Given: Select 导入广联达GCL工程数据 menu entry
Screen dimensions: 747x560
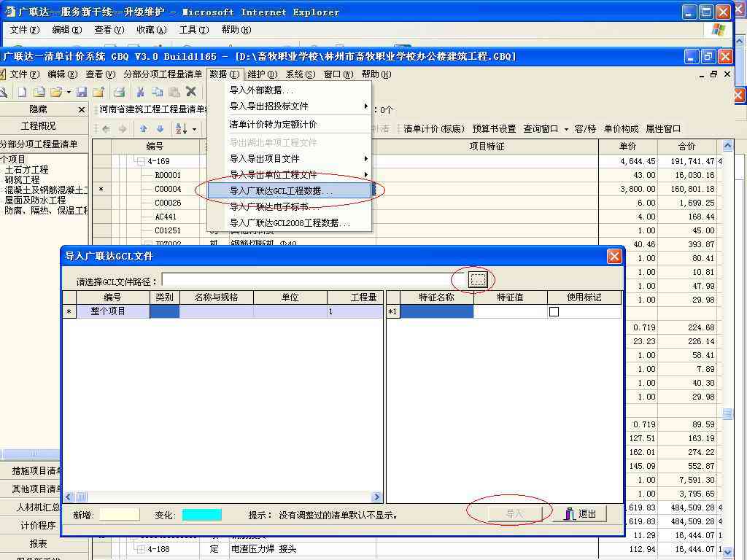Looking at the screenshot, I should [x=289, y=191].
